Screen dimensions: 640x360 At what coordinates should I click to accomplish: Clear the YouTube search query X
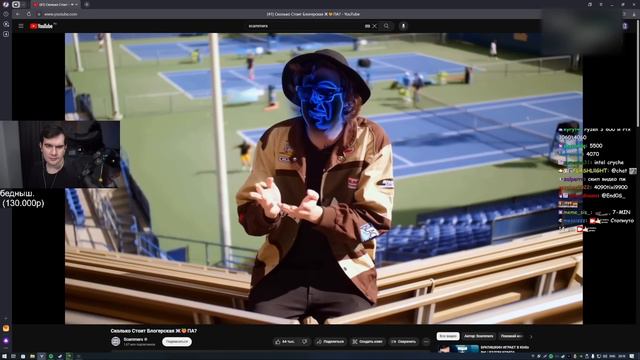[x=374, y=26]
